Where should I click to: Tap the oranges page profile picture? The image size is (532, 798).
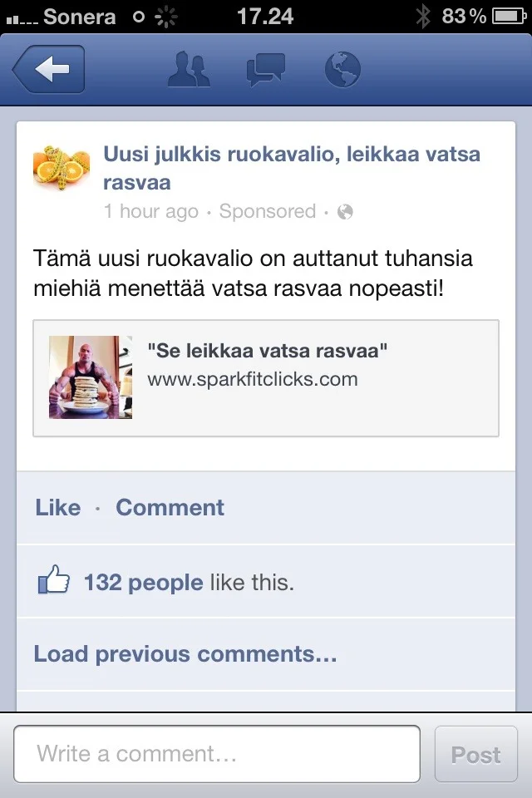[62, 167]
